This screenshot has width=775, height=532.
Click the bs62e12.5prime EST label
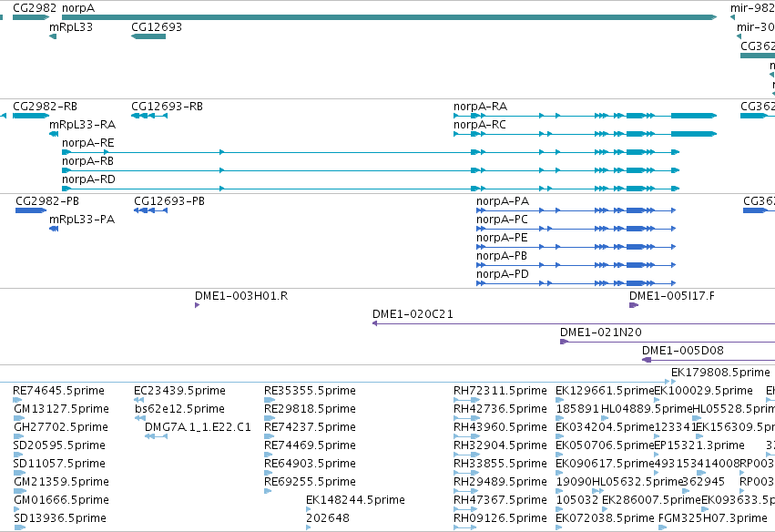coord(180,409)
